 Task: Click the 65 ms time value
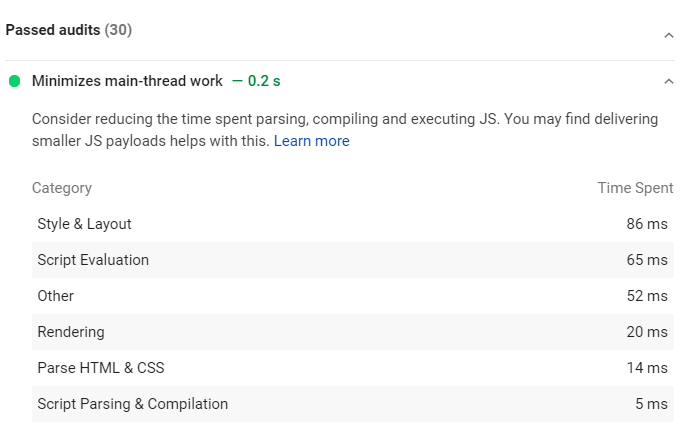point(646,260)
